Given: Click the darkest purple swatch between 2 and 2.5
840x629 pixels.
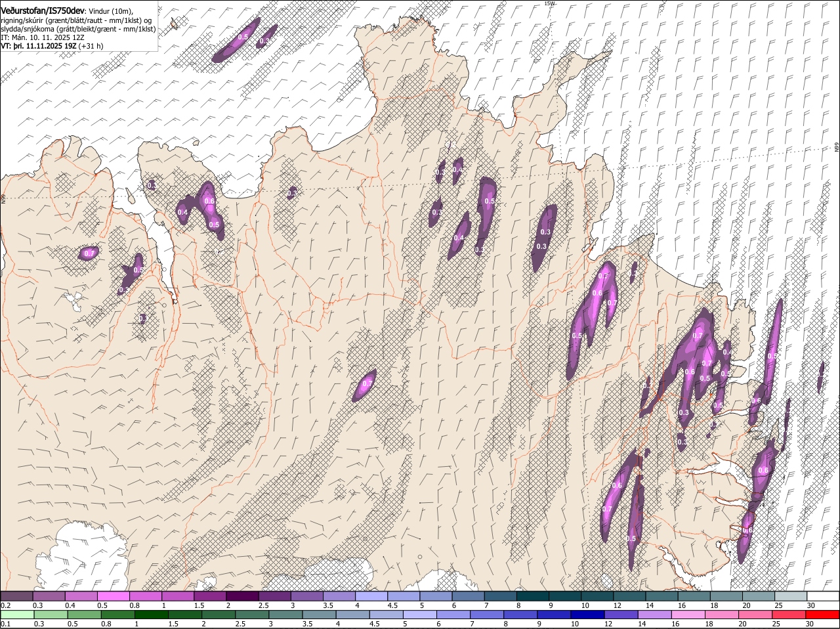Looking at the screenshot, I should [242, 596].
